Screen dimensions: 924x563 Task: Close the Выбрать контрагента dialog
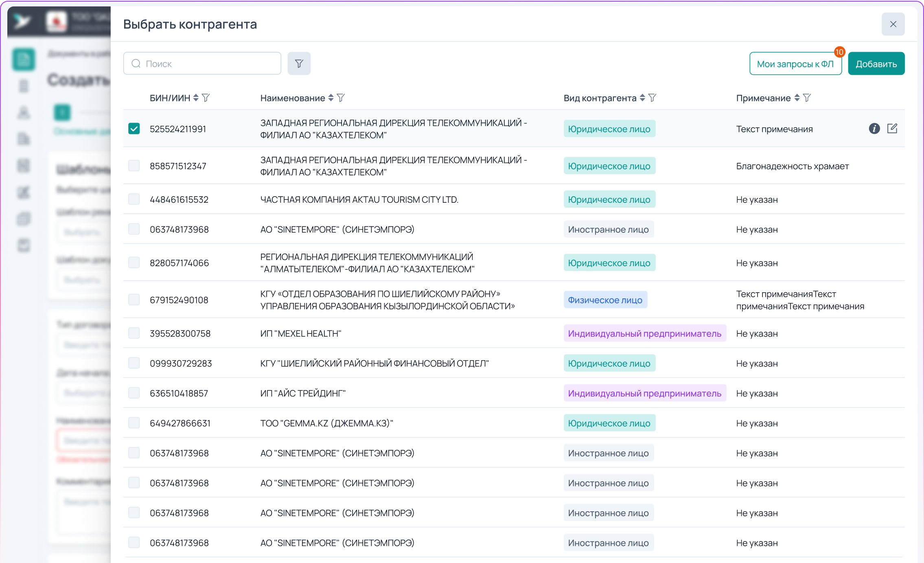click(x=893, y=24)
